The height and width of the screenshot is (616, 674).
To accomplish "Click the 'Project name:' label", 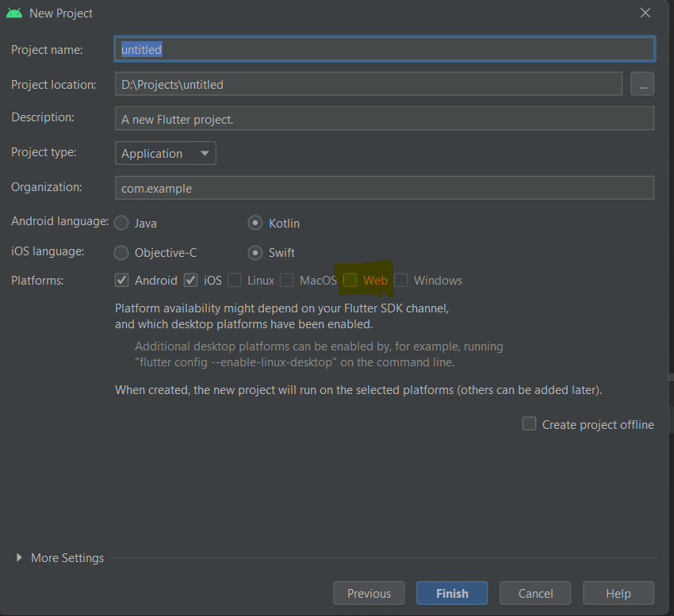I will (x=47, y=50).
